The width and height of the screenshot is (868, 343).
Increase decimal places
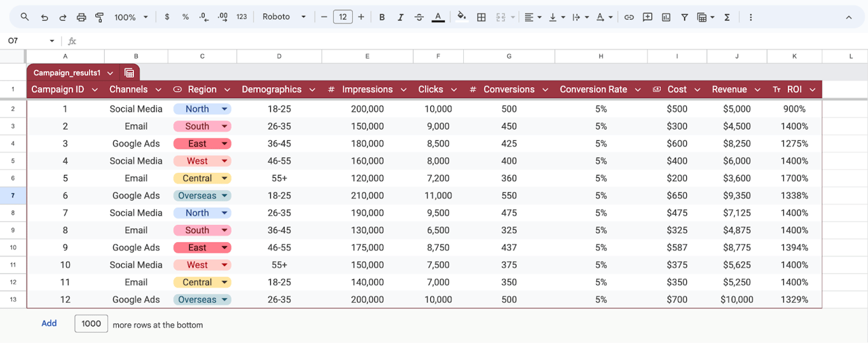click(x=222, y=17)
